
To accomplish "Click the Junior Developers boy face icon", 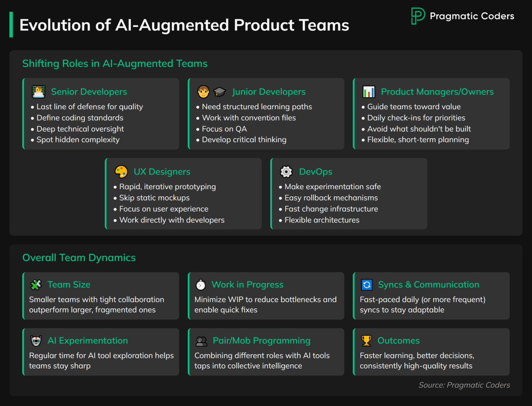I will tap(203, 92).
